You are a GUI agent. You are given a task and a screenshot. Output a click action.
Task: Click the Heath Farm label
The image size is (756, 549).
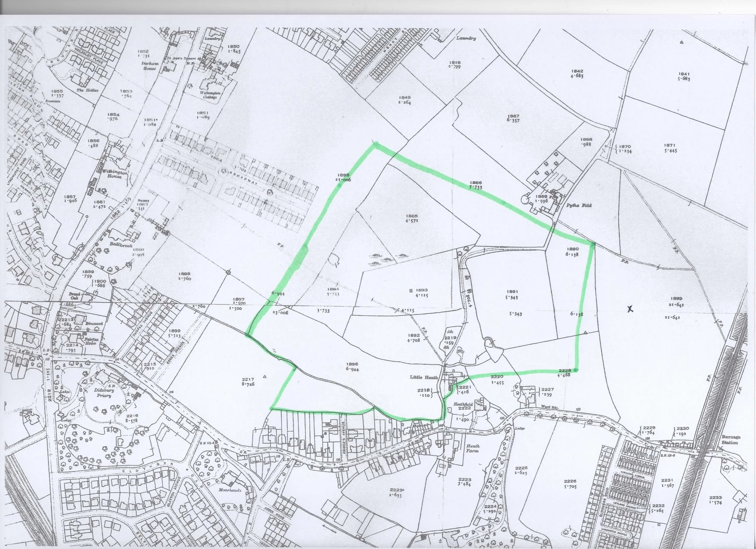473,448
